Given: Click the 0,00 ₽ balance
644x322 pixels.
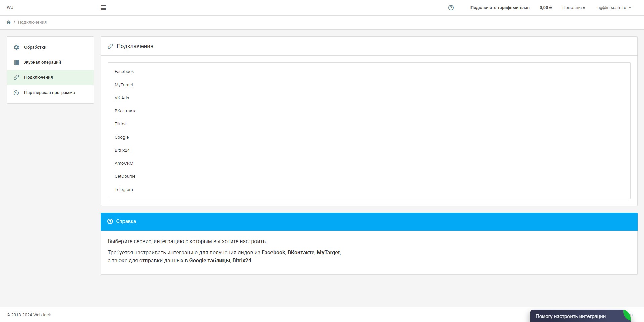Looking at the screenshot, I should point(546,8).
